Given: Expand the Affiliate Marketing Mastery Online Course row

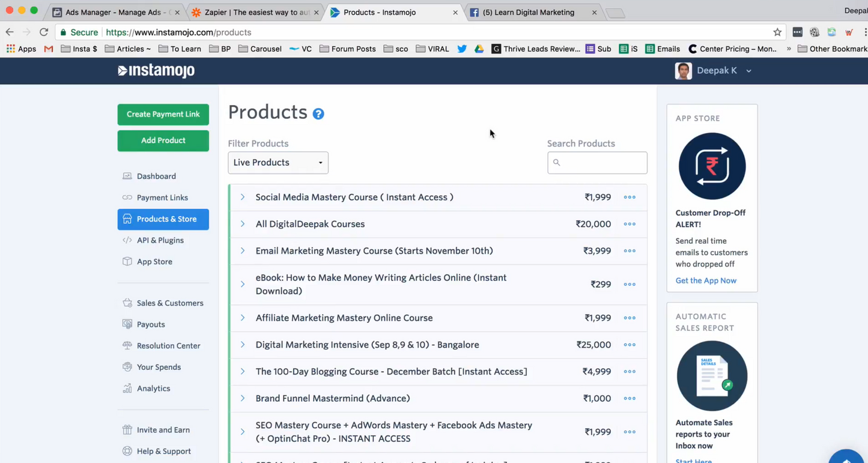Looking at the screenshot, I should [x=243, y=318].
